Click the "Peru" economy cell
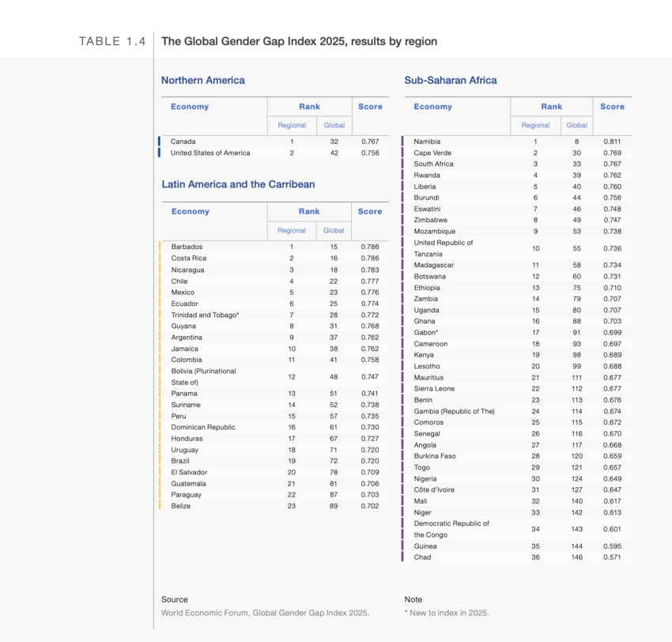 (x=179, y=416)
